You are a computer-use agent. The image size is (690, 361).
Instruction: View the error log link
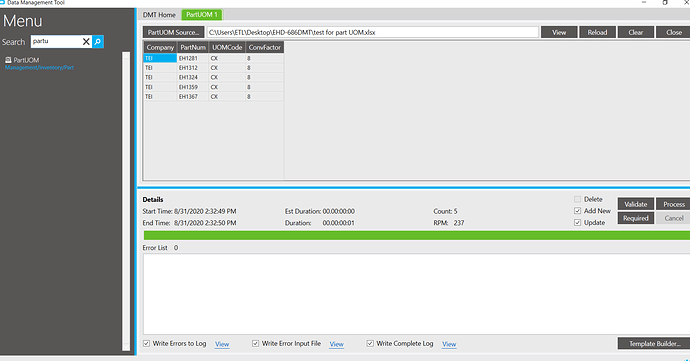point(222,344)
